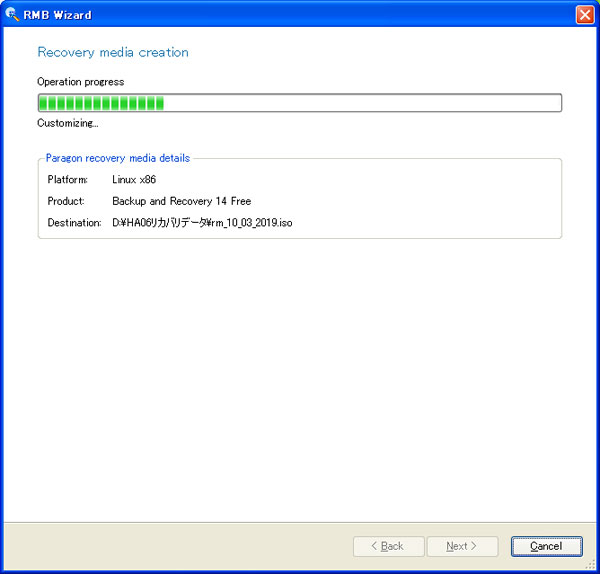This screenshot has width=600, height=574.
Task: Click the Destination label
Action: tap(74, 223)
